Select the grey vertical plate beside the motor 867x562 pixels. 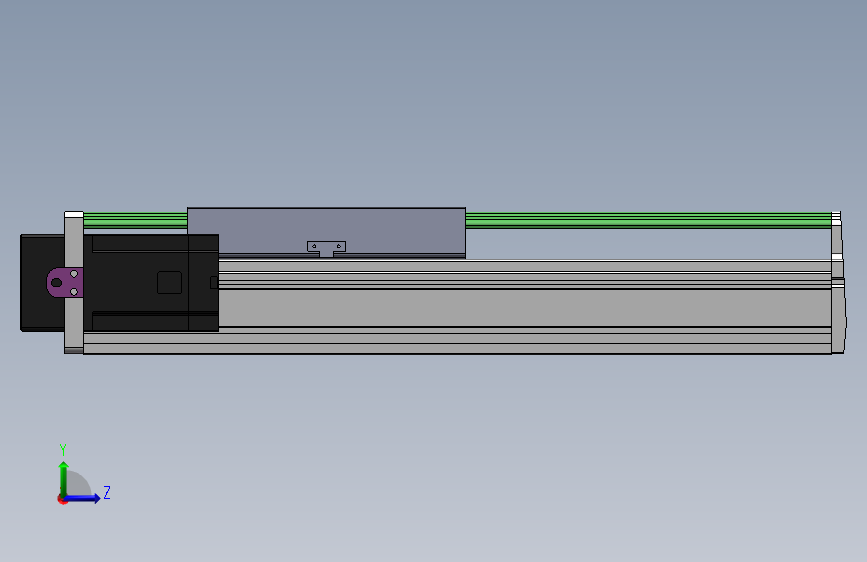click(74, 282)
